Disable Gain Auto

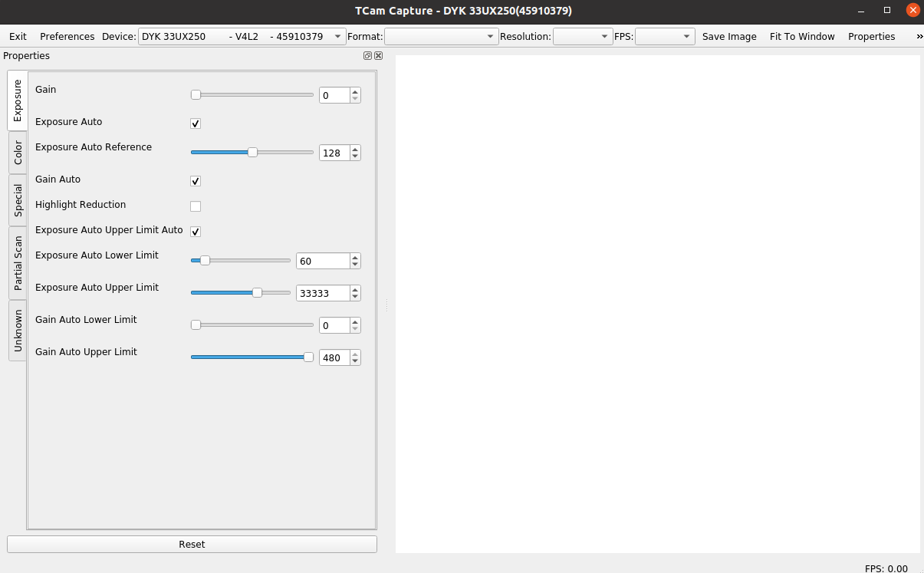196,181
